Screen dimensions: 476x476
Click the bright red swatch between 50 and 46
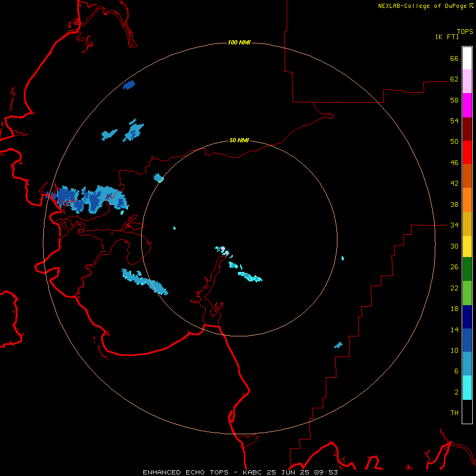pyautogui.click(x=467, y=152)
